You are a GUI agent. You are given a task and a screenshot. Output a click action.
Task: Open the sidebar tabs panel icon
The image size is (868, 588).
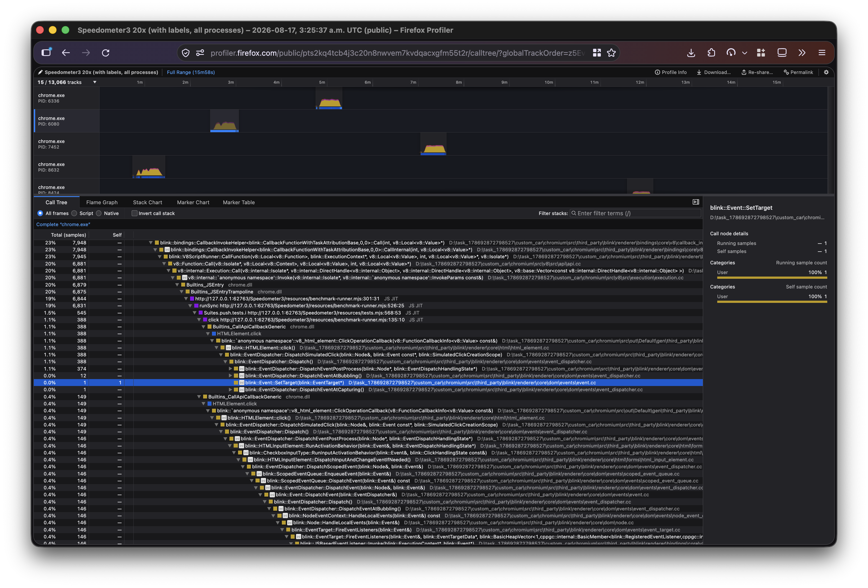tap(46, 52)
